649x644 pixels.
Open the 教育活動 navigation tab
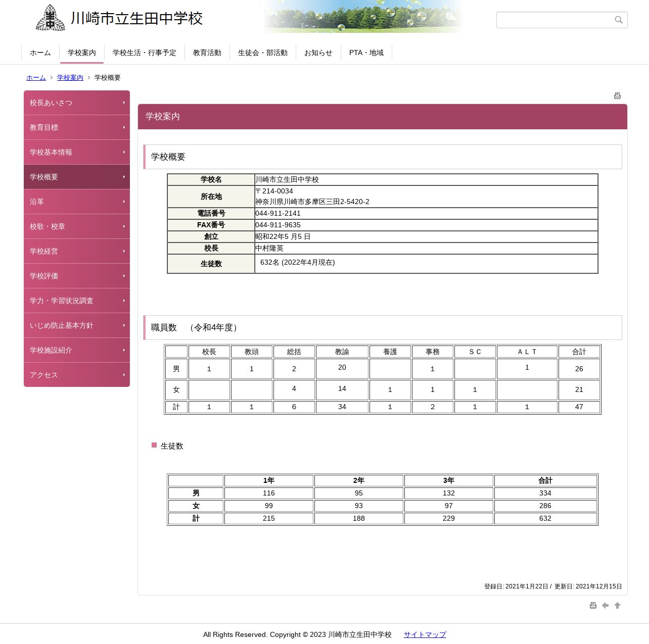[207, 53]
